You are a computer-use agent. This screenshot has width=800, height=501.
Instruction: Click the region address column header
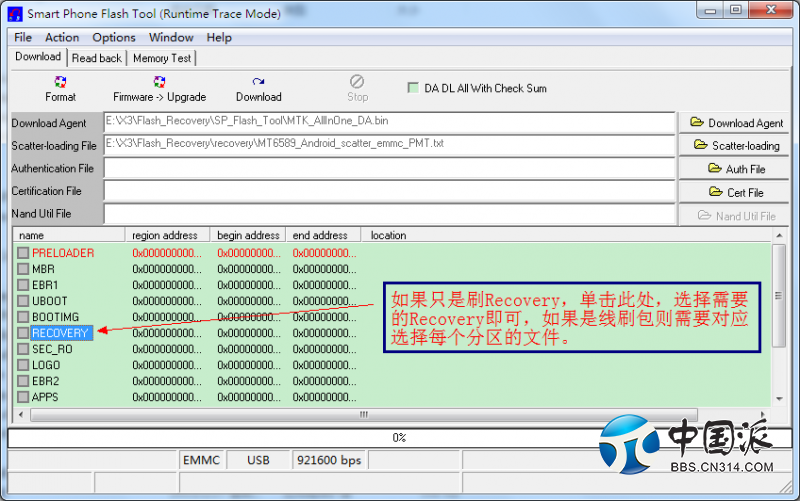coord(168,235)
